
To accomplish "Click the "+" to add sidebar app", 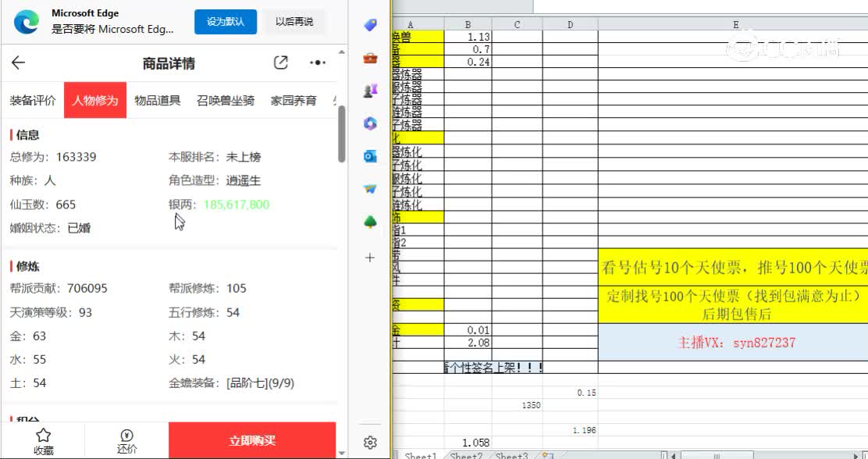I will pyautogui.click(x=369, y=257).
